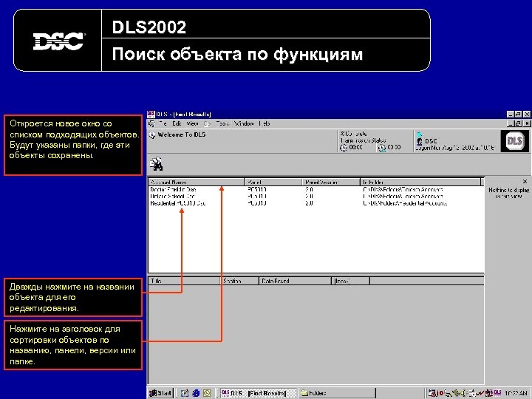The width and height of the screenshot is (532, 399).
Task: Open the View menu
Action: click(192, 124)
